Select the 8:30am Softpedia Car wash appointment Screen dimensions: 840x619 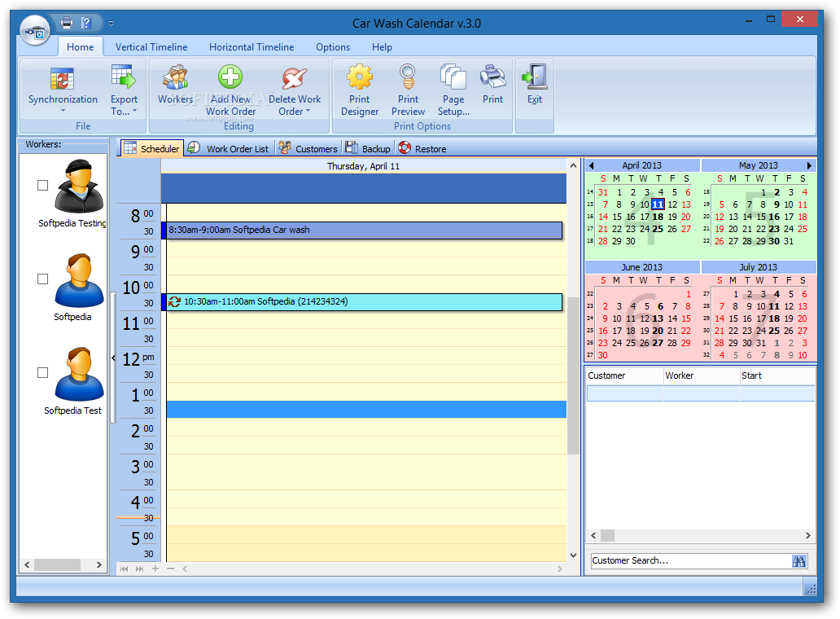pos(362,230)
